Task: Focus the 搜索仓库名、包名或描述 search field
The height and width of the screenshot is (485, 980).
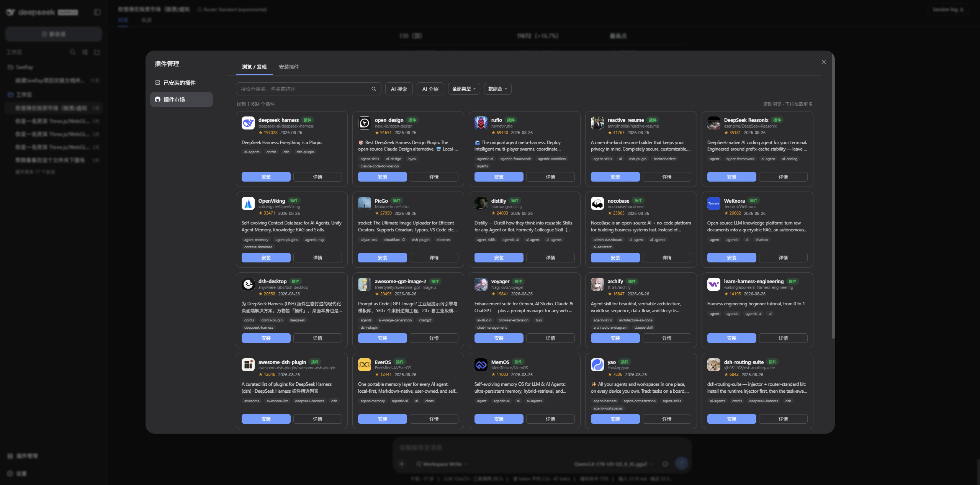Action: point(308,89)
